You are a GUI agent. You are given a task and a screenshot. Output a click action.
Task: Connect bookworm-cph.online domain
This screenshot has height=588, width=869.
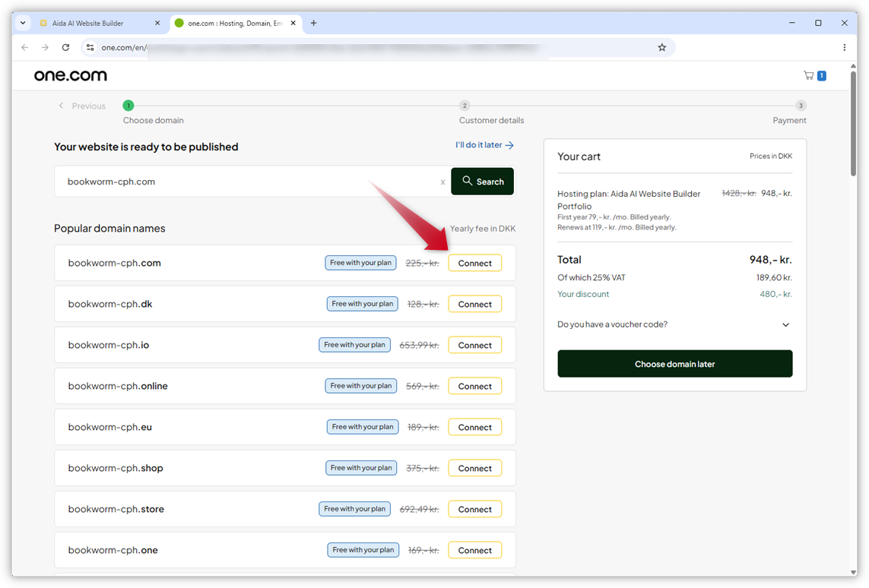coord(475,386)
